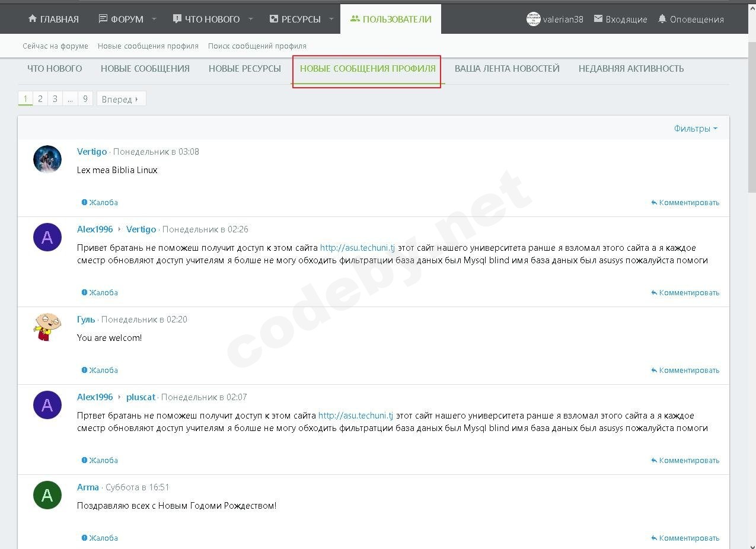This screenshot has height=549, width=756.
Task: Select the Пользователи tab
Action: tap(391, 19)
